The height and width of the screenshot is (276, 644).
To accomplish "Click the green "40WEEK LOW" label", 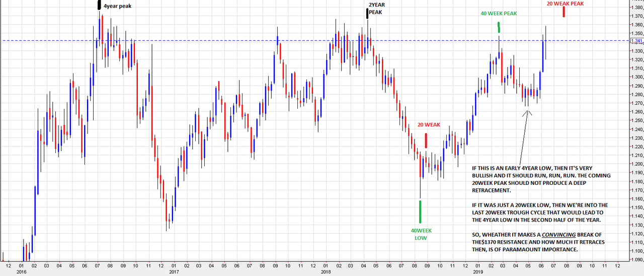I will pos(420,234).
